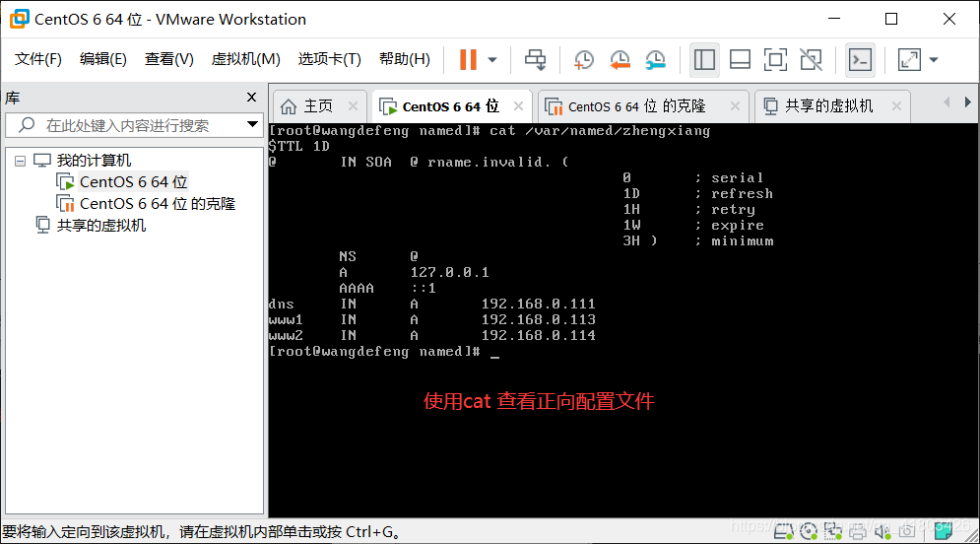The height and width of the screenshot is (544, 980).
Task: Select CentOS 6 64 位 in library tree
Action: (133, 182)
